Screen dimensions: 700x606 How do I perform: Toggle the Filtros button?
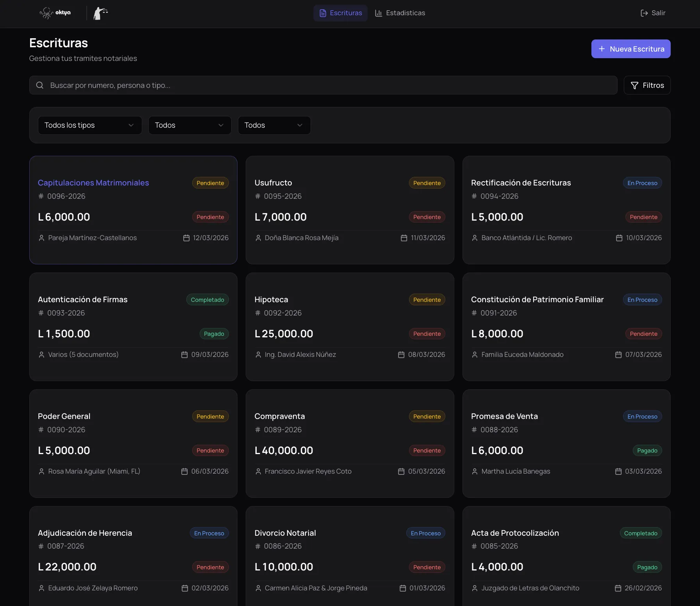pyautogui.click(x=647, y=85)
